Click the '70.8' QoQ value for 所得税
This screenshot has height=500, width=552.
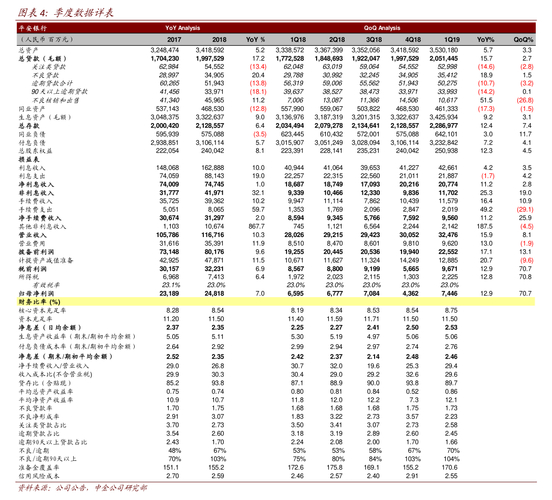coord(525,277)
